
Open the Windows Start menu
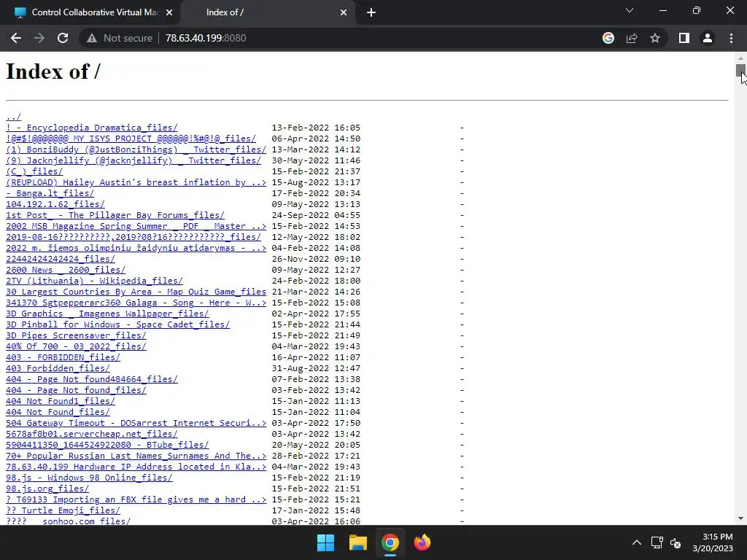coord(326,542)
